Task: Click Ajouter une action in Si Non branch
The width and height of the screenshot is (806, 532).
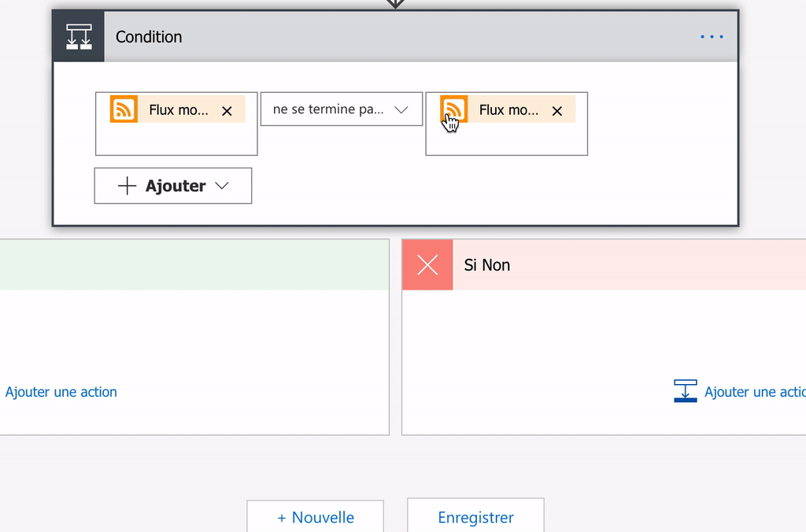Action: (755, 392)
